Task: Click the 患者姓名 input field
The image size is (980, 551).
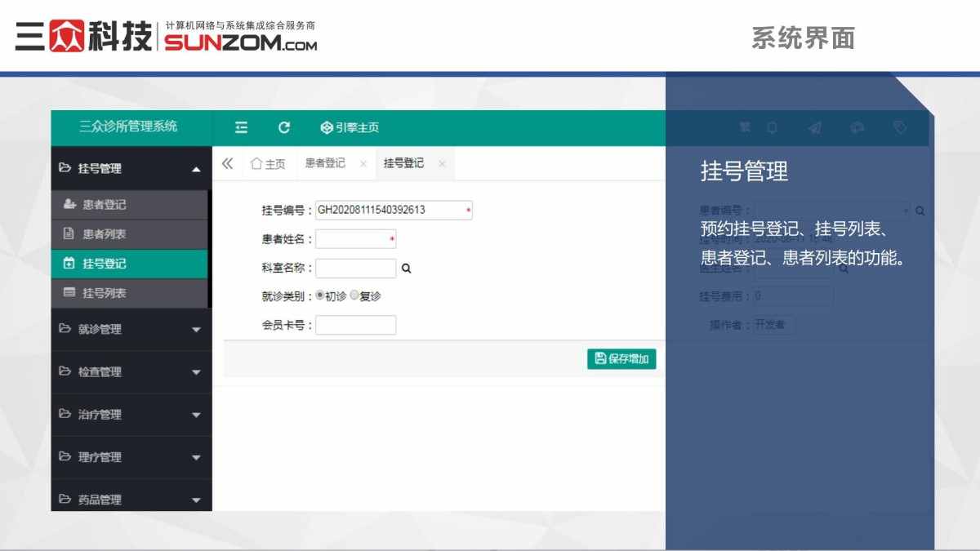Action: (355, 238)
